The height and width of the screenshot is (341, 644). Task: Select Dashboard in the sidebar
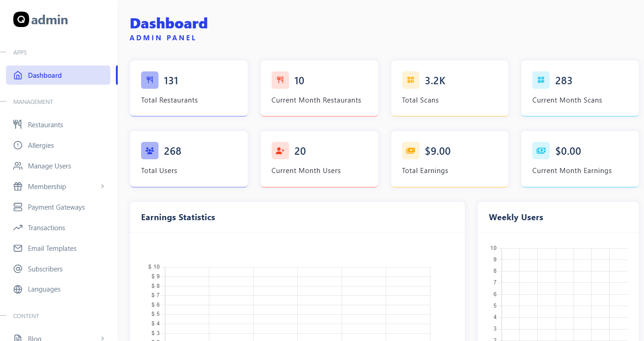(x=45, y=75)
